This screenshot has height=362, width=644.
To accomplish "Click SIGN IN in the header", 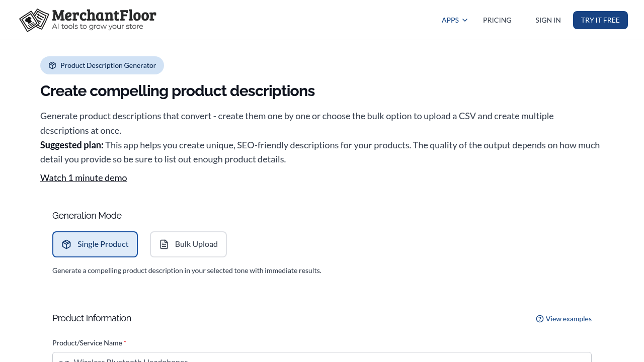I will point(548,20).
